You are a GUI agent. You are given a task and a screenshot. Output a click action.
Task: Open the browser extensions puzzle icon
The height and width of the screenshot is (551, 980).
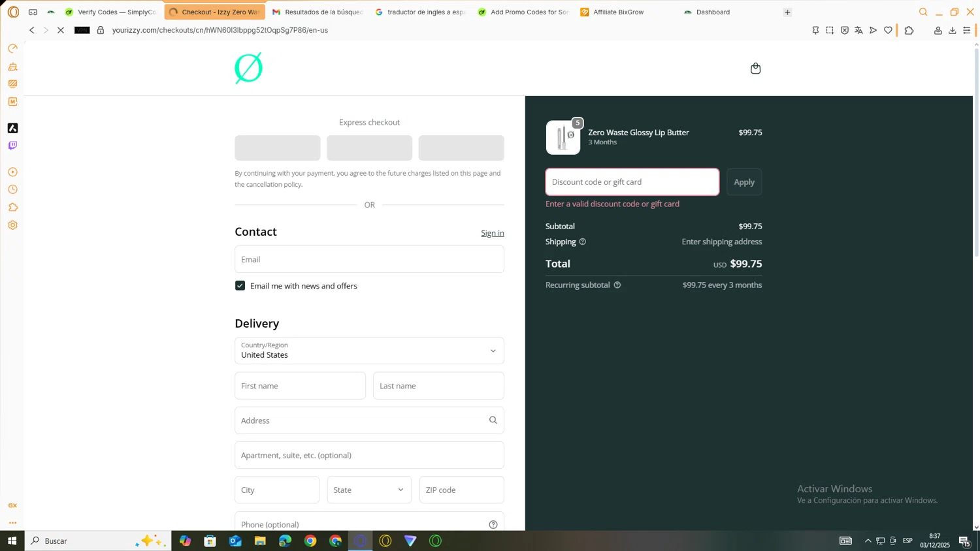click(909, 30)
